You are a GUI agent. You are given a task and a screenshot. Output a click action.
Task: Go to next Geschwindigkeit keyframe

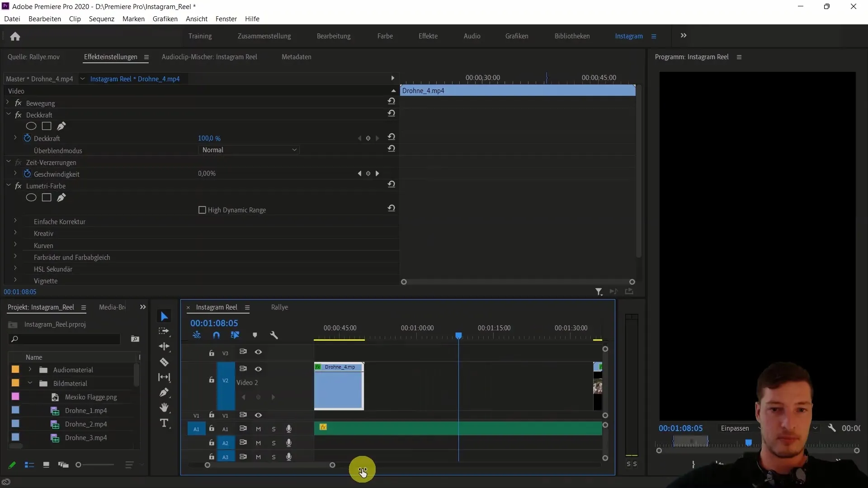377,174
